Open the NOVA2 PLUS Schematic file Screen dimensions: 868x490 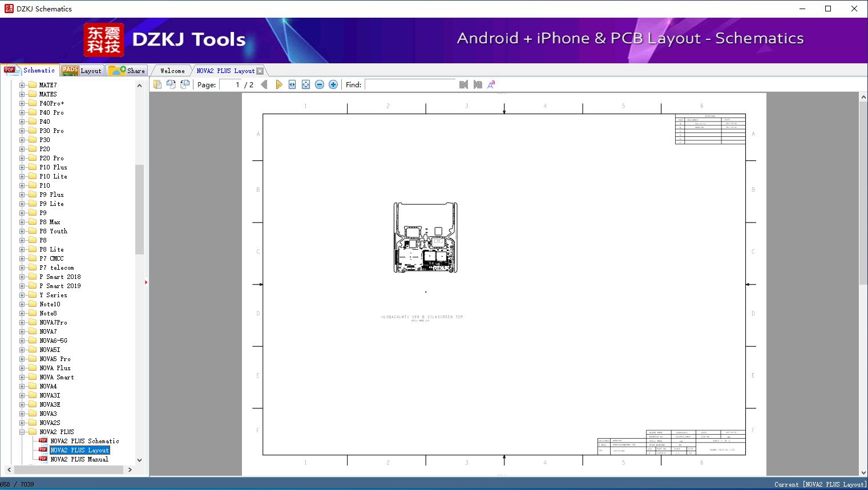[x=84, y=441]
